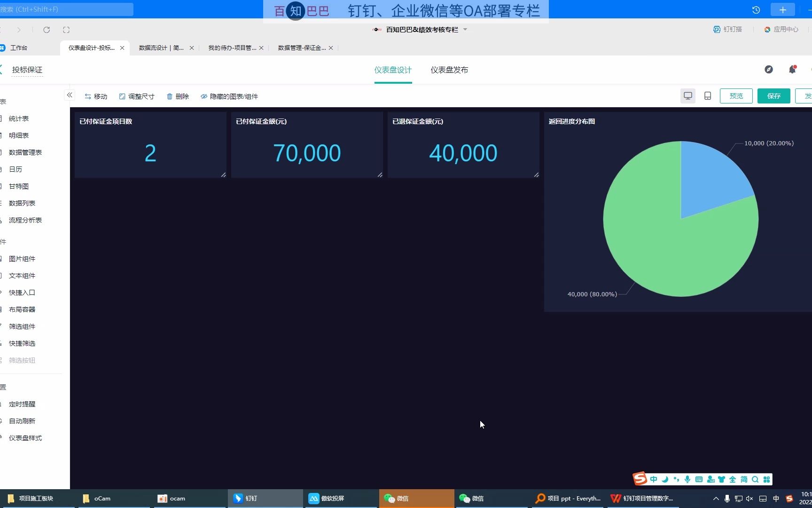Open 钉钉搭 link
The image size is (812, 508).
pos(727,30)
